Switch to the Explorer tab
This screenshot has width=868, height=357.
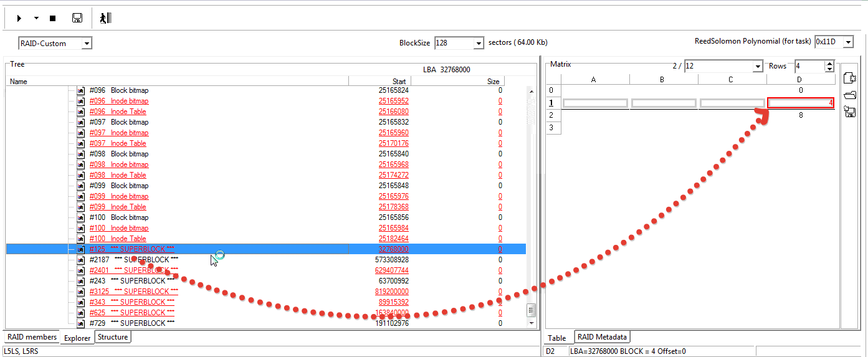point(78,338)
